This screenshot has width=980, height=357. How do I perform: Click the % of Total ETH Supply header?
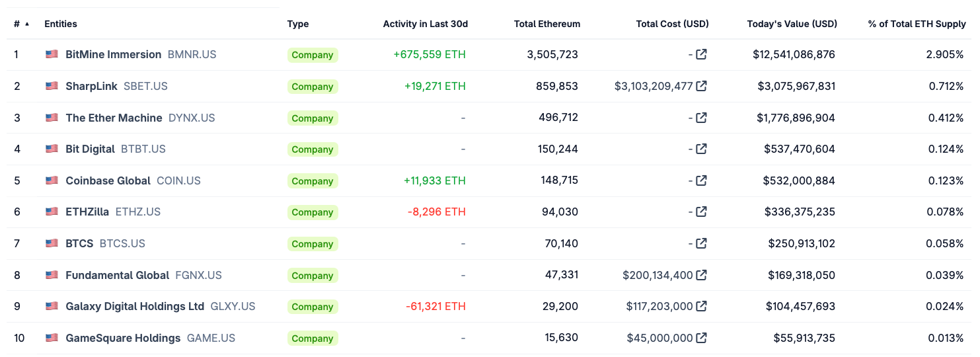[917, 24]
